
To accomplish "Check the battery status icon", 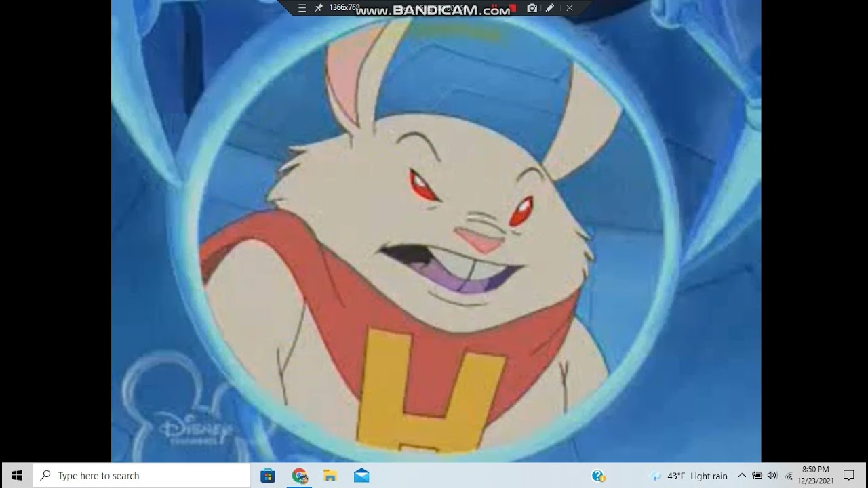I will (757, 476).
